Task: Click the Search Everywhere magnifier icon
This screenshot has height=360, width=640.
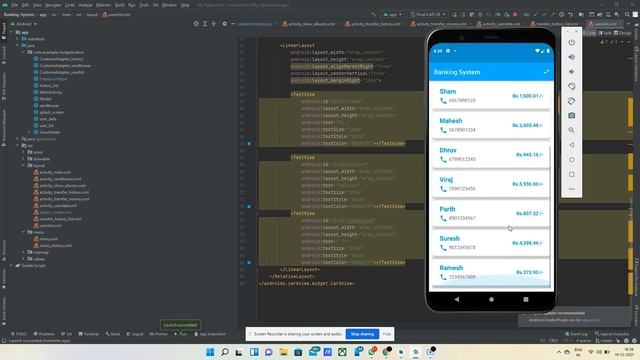Action: 627,14
